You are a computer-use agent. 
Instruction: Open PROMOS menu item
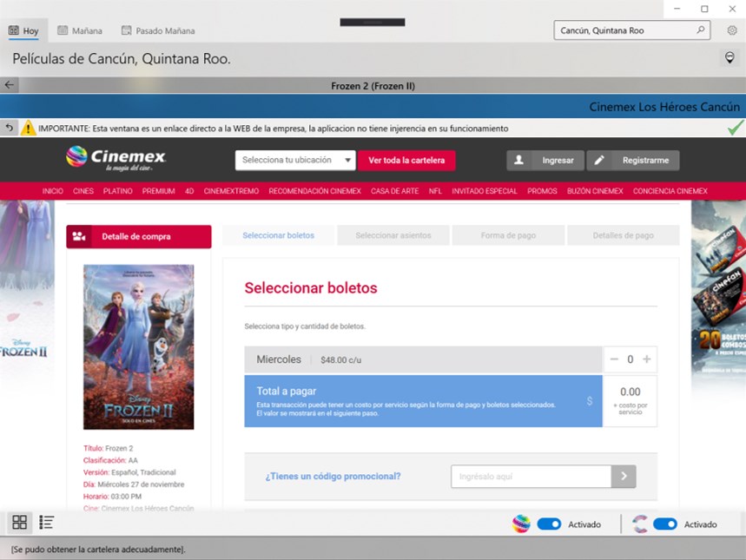point(542,191)
